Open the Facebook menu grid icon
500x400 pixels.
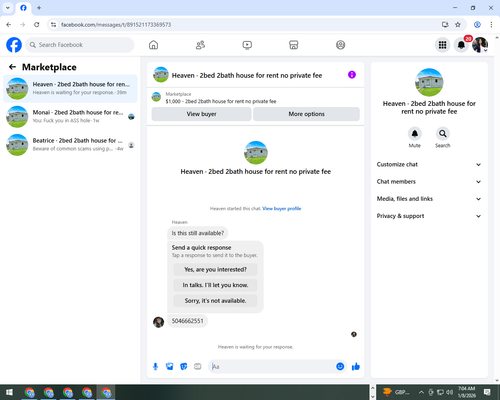coord(442,45)
